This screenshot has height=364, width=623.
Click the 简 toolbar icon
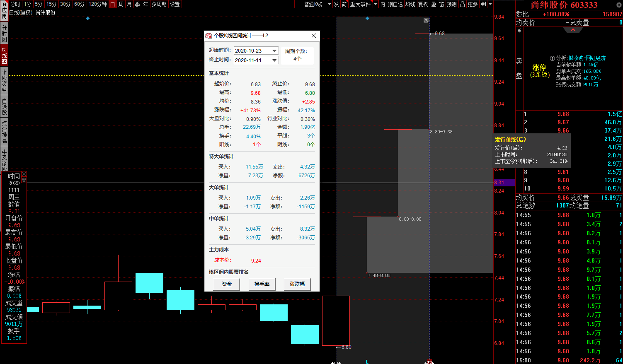(x=344, y=4)
